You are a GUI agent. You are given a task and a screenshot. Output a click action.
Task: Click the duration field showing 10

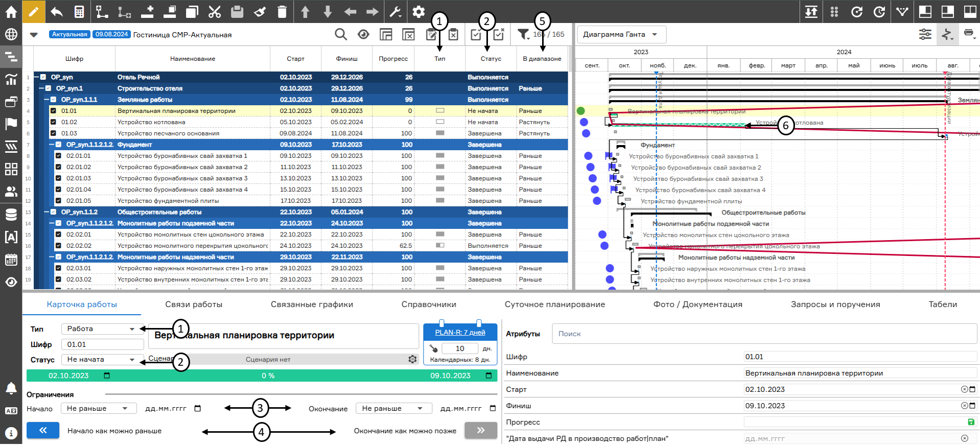point(460,349)
